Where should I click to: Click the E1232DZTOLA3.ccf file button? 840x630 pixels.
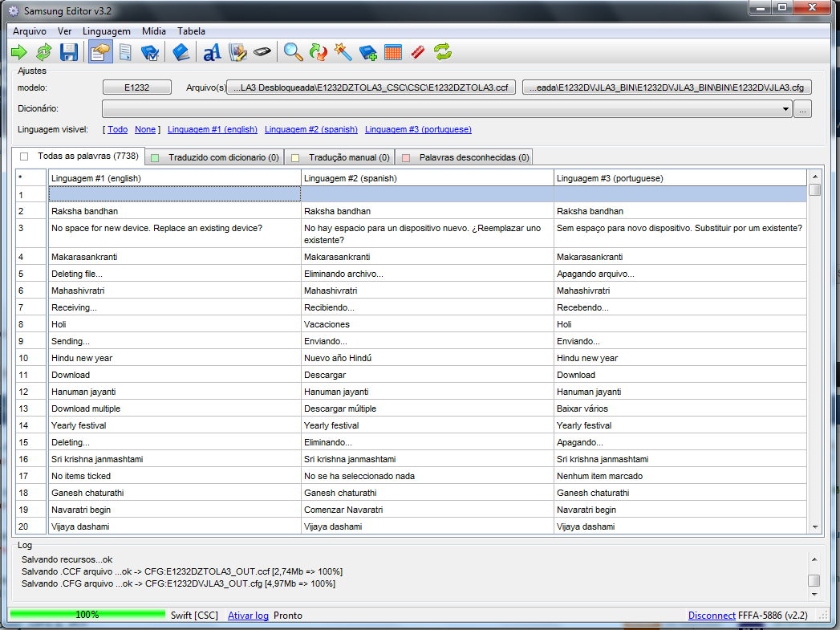[x=371, y=87]
